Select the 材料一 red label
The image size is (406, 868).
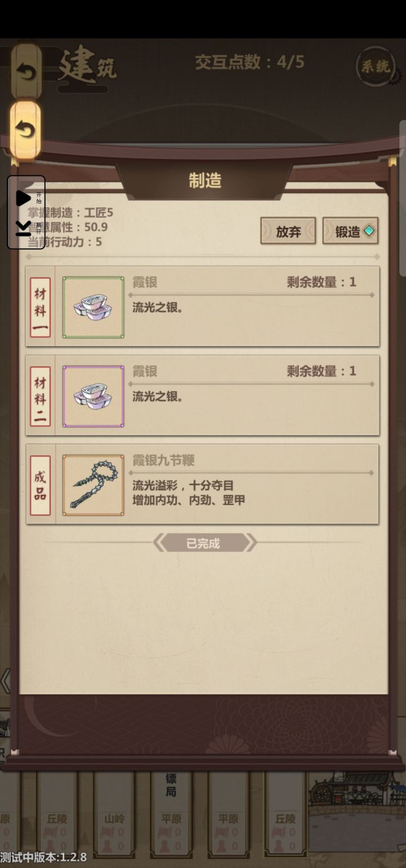tap(40, 307)
